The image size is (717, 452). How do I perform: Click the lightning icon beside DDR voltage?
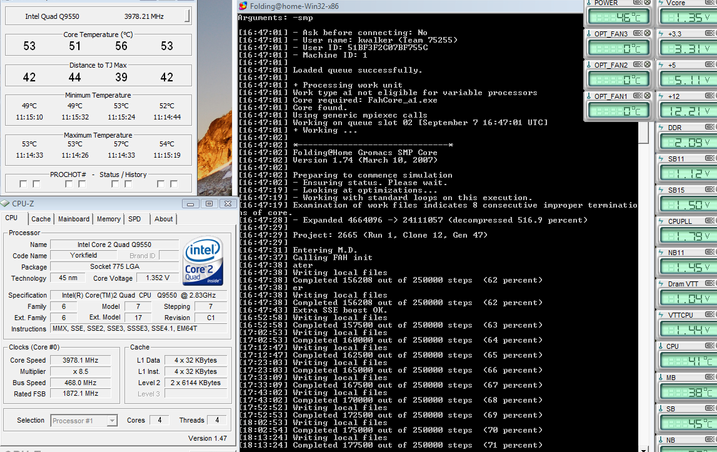click(x=661, y=128)
